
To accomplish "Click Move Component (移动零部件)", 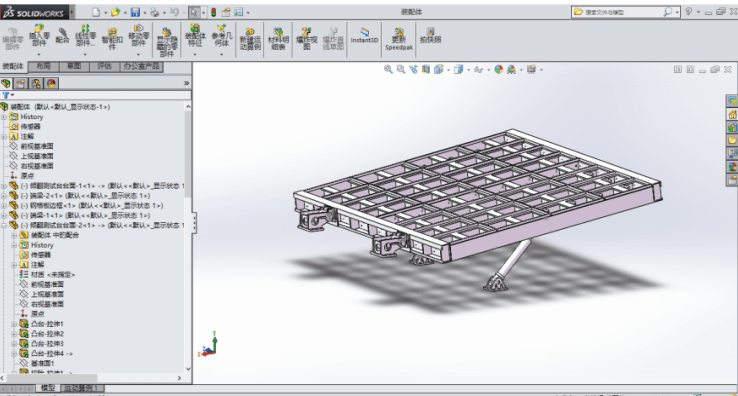I will [138, 36].
